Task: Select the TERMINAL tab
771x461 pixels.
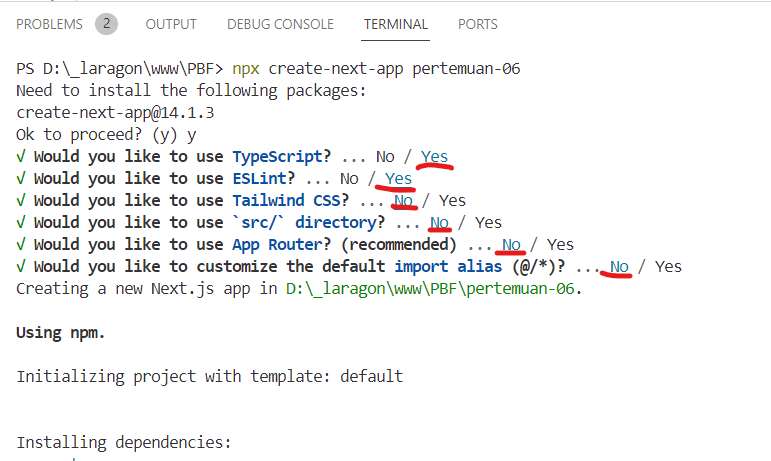Action: [x=395, y=24]
